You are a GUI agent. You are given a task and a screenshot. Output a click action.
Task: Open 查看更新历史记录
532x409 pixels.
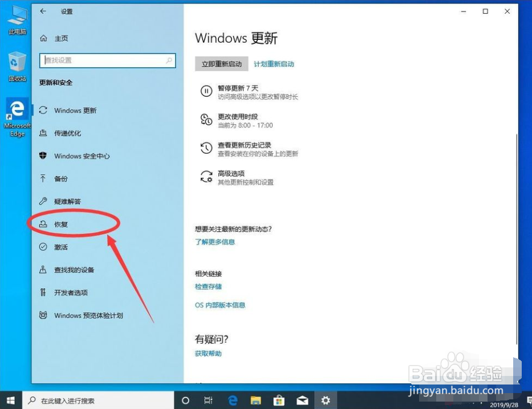[x=244, y=145]
